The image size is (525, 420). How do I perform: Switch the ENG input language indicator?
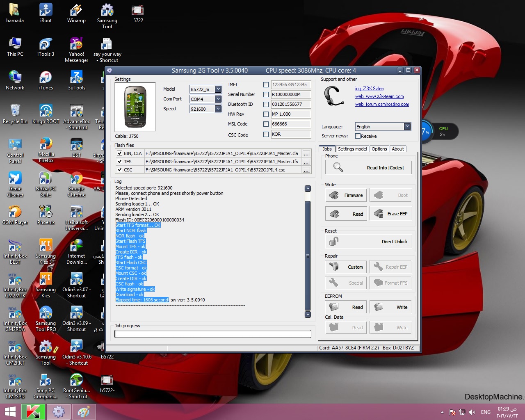click(486, 412)
